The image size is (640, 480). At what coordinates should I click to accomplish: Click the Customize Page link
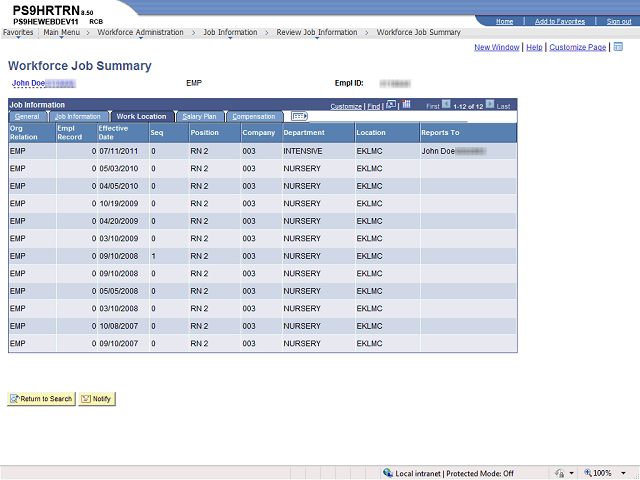577,47
